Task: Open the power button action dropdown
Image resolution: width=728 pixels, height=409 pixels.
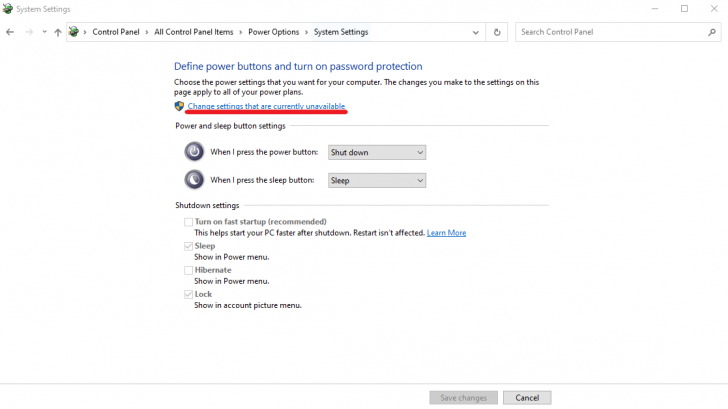Action: coord(377,152)
